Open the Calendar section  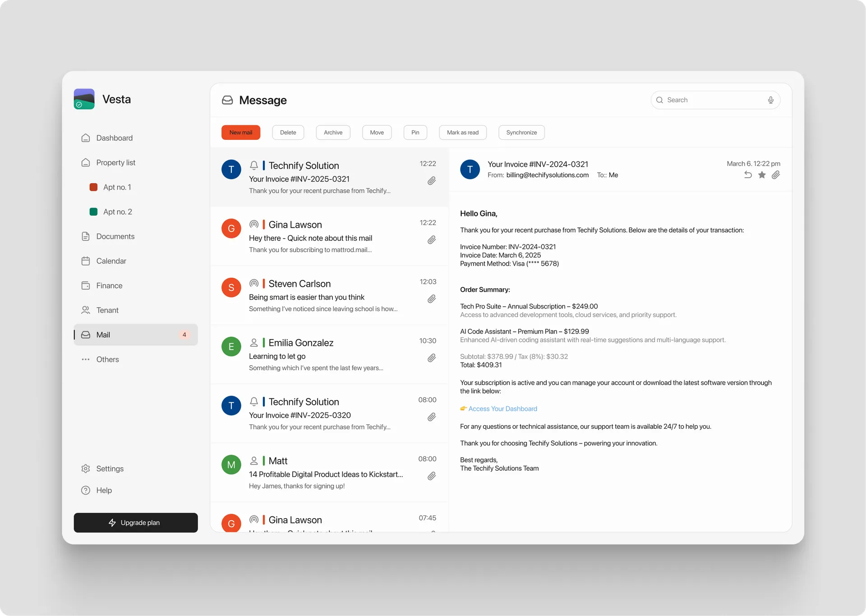point(136,261)
